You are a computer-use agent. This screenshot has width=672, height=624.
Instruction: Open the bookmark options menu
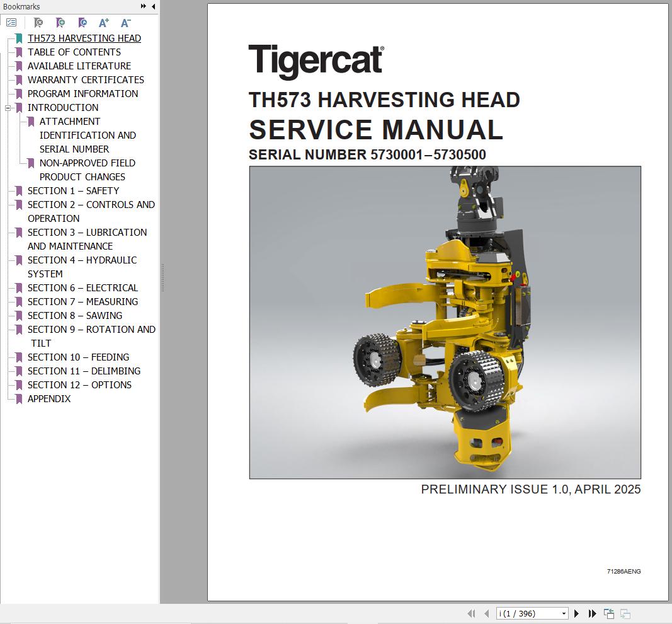pyautogui.click(x=11, y=22)
